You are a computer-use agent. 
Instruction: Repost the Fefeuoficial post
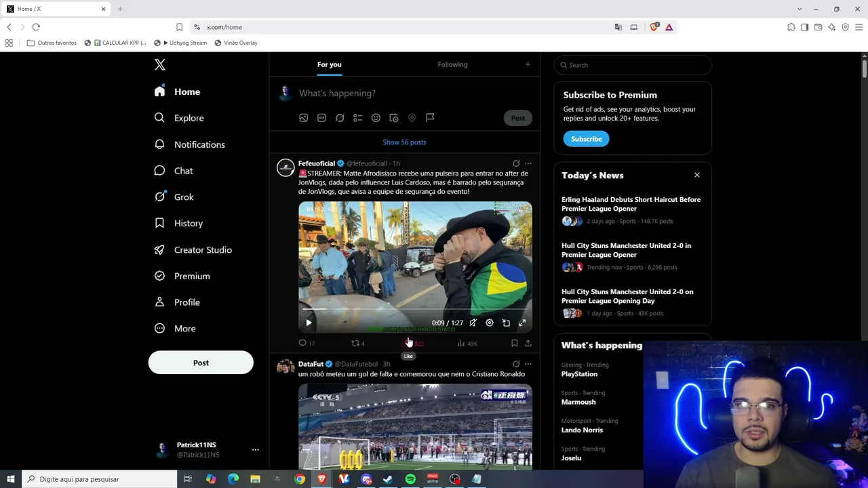(358, 343)
